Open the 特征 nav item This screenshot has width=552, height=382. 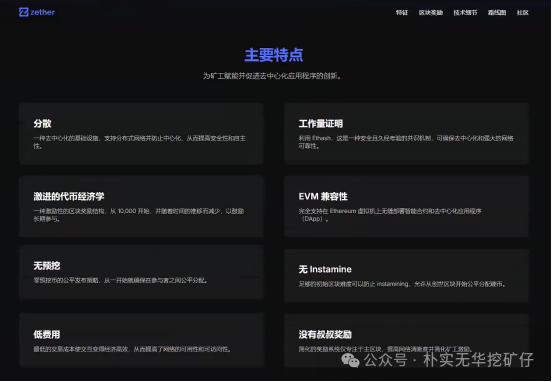click(402, 13)
